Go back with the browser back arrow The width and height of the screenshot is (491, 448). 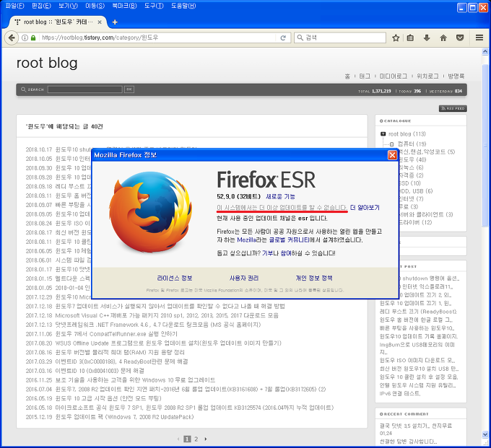click(x=12, y=38)
